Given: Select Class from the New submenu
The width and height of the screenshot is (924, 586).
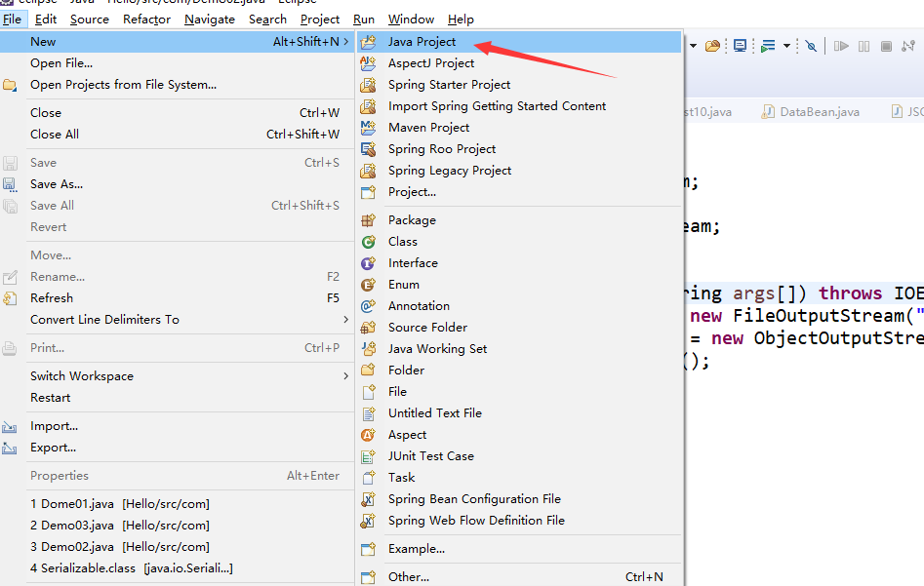Looking at the screenshot, I should [x=402, y=242].
